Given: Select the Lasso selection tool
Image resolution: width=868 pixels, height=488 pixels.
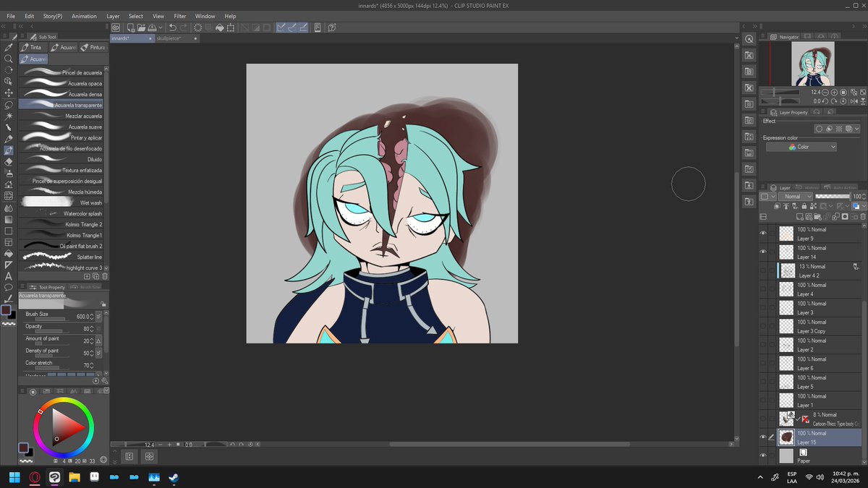Looking at the screenshot, I should coord(9,105).
